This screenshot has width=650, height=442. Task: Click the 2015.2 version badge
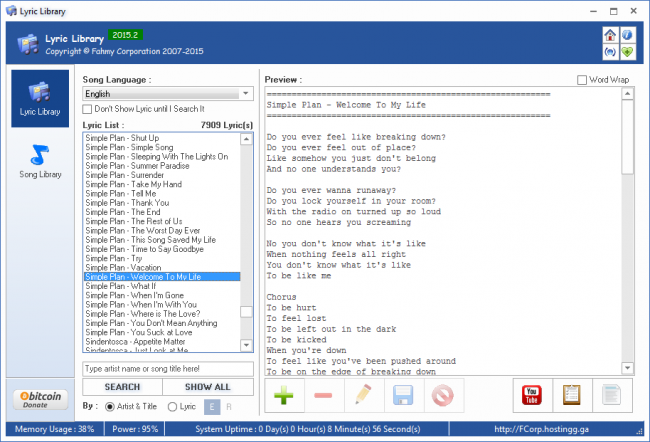coord(125,35)
